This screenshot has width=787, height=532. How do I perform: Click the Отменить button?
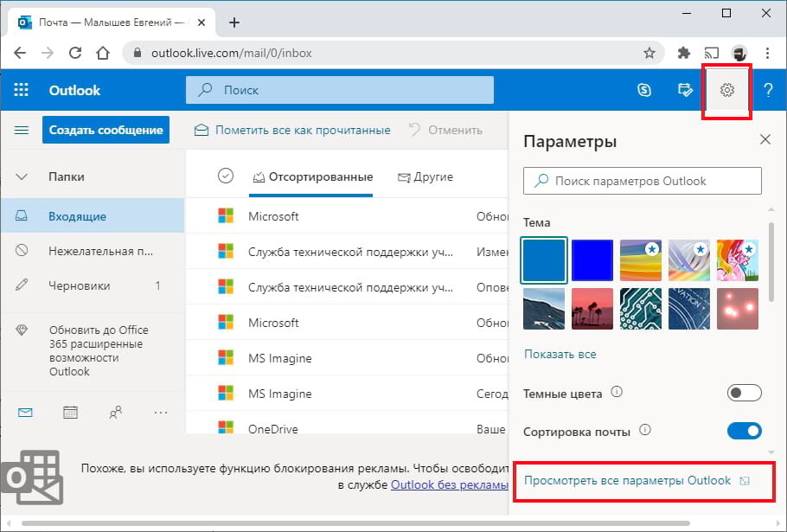[x=445, y=130]
